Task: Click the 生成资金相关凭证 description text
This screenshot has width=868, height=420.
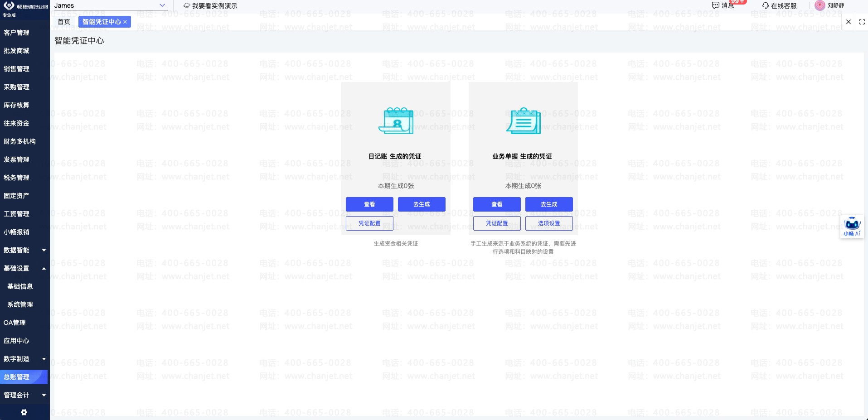Action: [x=396, y=244]
